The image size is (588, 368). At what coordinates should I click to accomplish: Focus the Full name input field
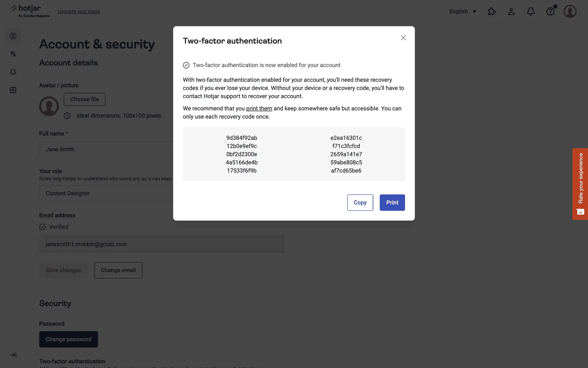(106, 149)
